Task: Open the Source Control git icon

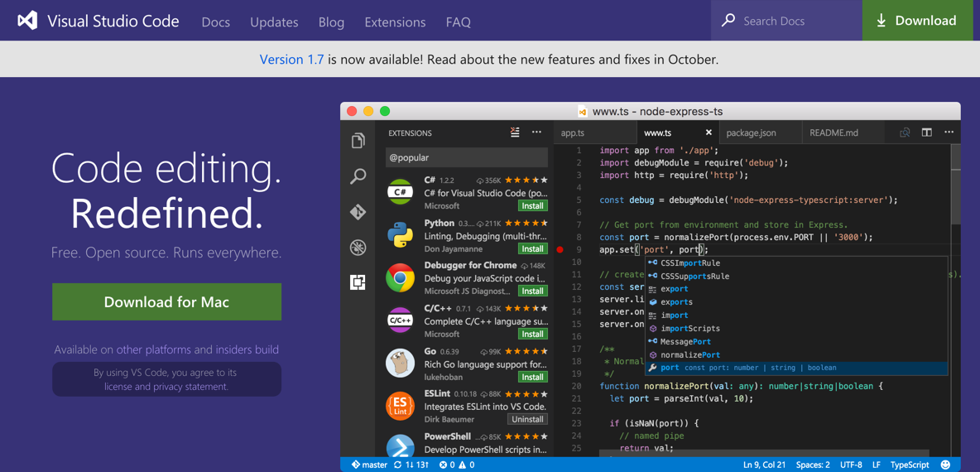Action: click(x=358, y=212)
